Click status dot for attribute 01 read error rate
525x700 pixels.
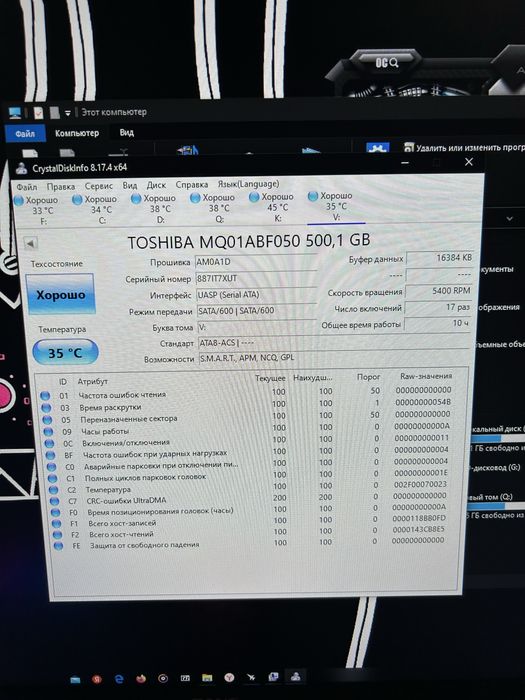click(x=45, y=396)
